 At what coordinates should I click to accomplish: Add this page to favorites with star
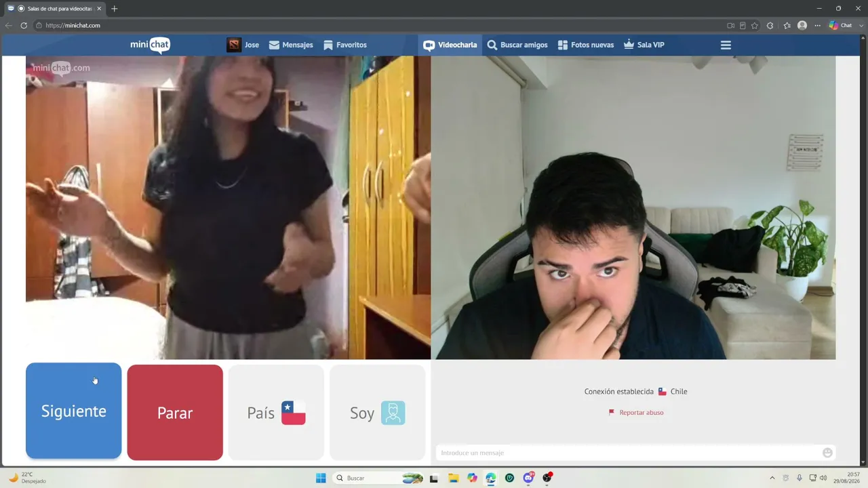click(755, 25)
